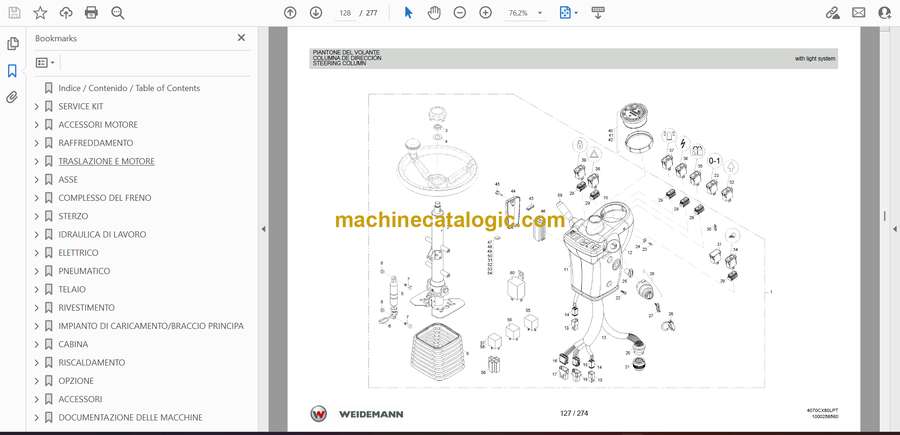This screenshot has width=900, height=435.
Task: Toggle the Bookmarks panel icon
Action: (x=12, y=71)
